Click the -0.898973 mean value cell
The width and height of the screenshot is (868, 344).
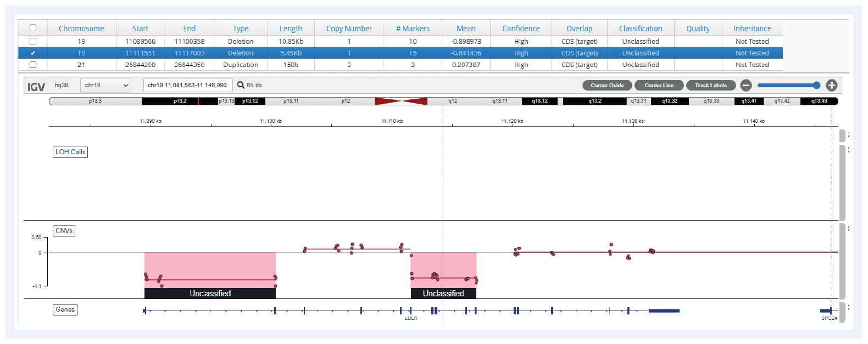466,41
